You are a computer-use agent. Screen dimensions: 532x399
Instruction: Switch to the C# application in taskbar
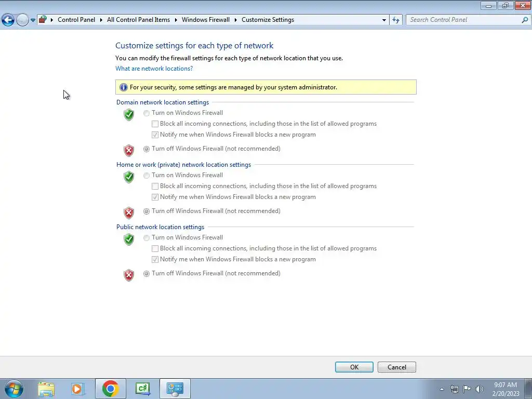click(142, 389)
